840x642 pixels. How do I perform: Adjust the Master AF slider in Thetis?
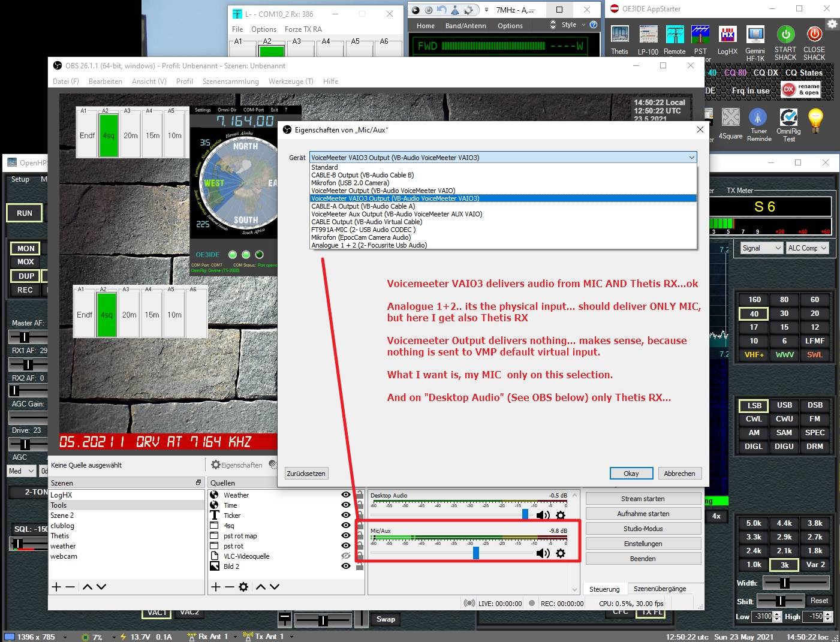[25, 337]
